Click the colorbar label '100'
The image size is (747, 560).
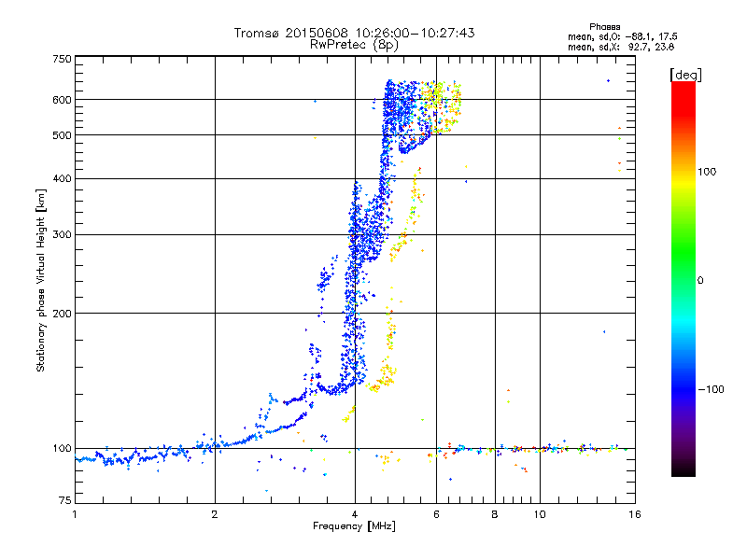coord(707,172)
